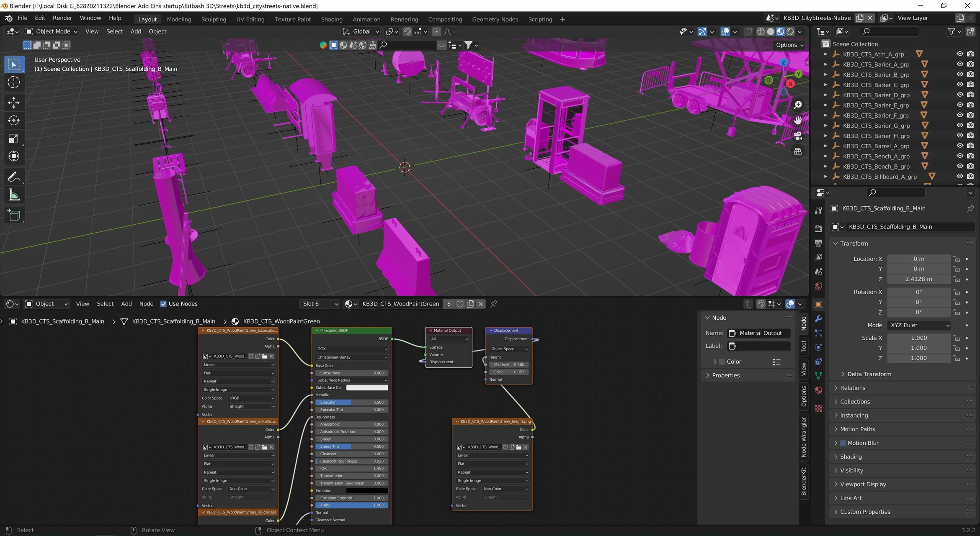Open the Object Mode dropdown
980x536 pixels.
[51, 31]
